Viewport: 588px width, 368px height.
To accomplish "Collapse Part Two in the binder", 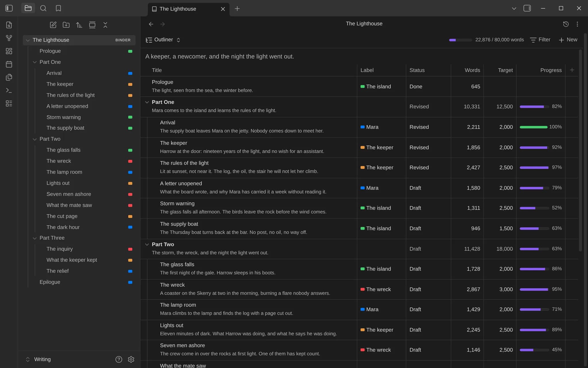I will pos(34,139).
